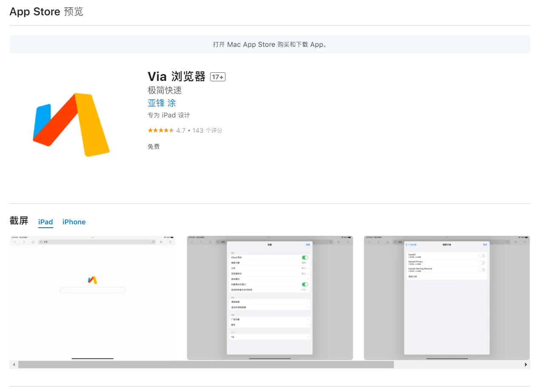Expand 搜索引擎 row chevron in settings

(x=308, y=263)
